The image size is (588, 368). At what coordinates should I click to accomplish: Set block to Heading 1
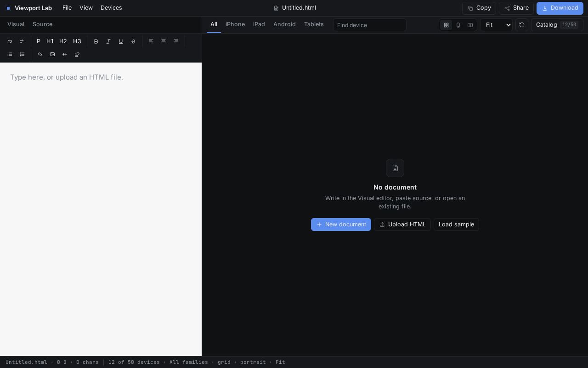coord(50,41)
